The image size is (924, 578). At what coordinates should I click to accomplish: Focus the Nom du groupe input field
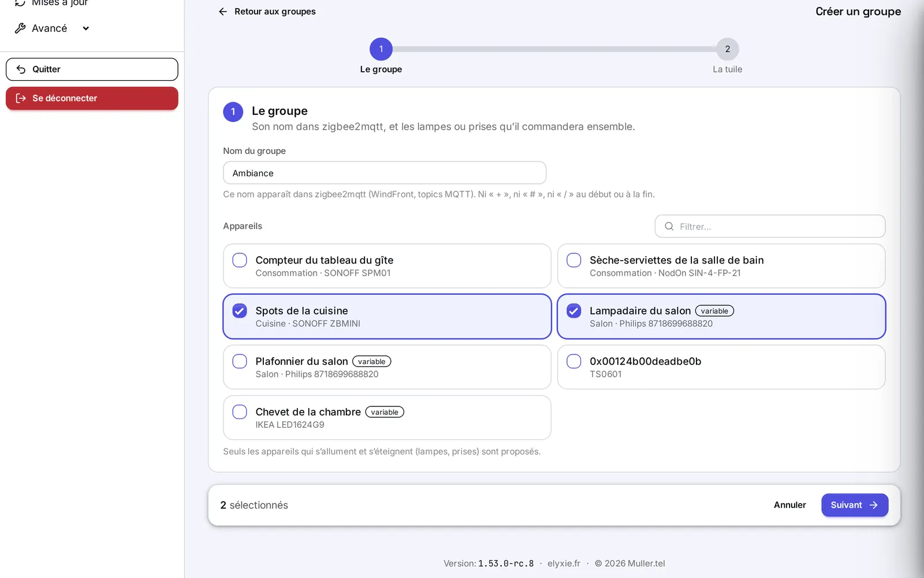(x=385, y=173)
